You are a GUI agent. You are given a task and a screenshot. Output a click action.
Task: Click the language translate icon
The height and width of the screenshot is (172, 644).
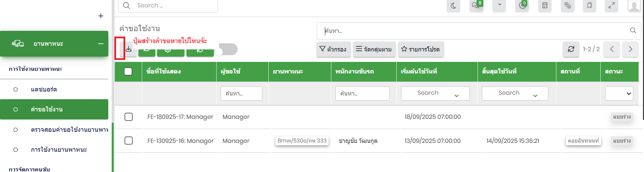tap(568, 6)
